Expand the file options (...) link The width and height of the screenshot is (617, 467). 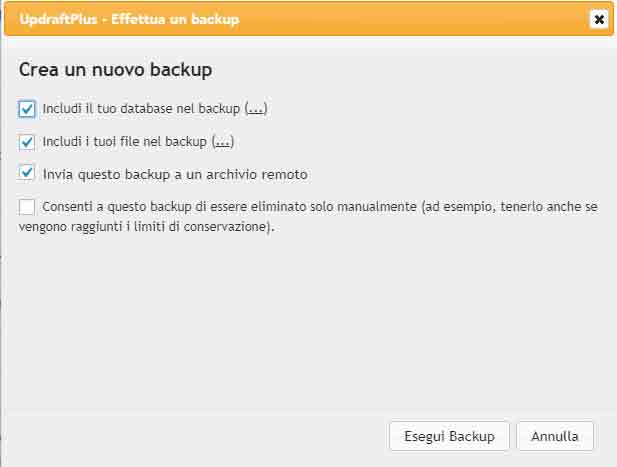pyautogui.click(x=223, y=141)
